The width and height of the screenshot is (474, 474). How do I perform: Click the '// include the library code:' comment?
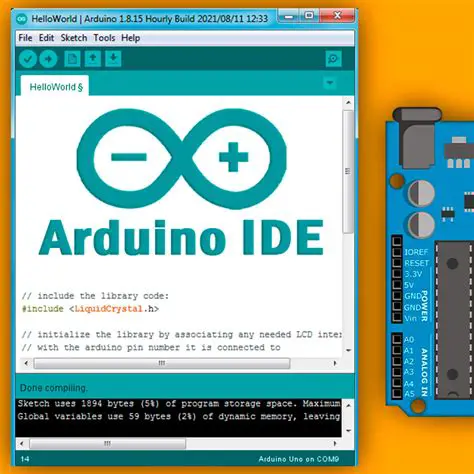[95, 296]
